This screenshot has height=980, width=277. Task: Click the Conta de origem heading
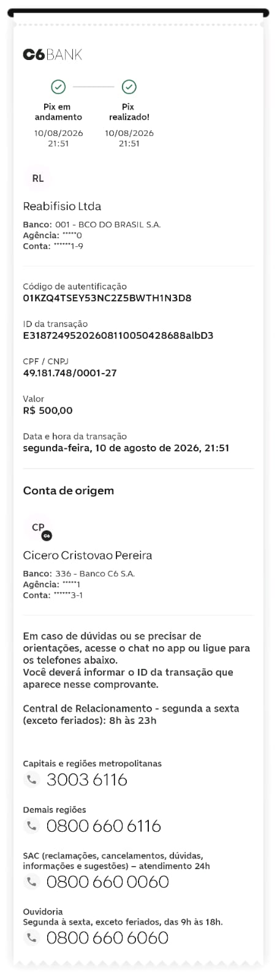[x=69, y=491]
